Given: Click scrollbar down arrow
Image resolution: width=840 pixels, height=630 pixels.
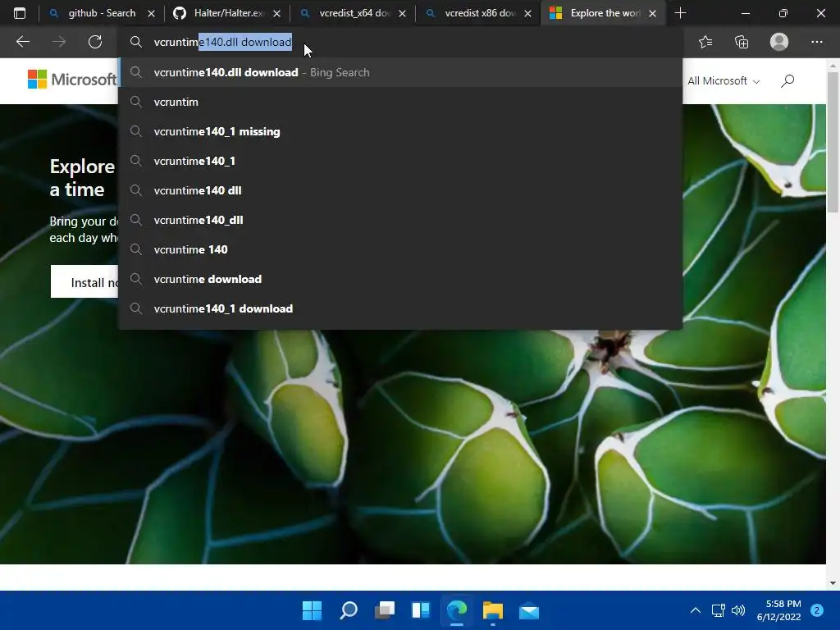Looking at the screenshot, I should click(x=833, y=583).
